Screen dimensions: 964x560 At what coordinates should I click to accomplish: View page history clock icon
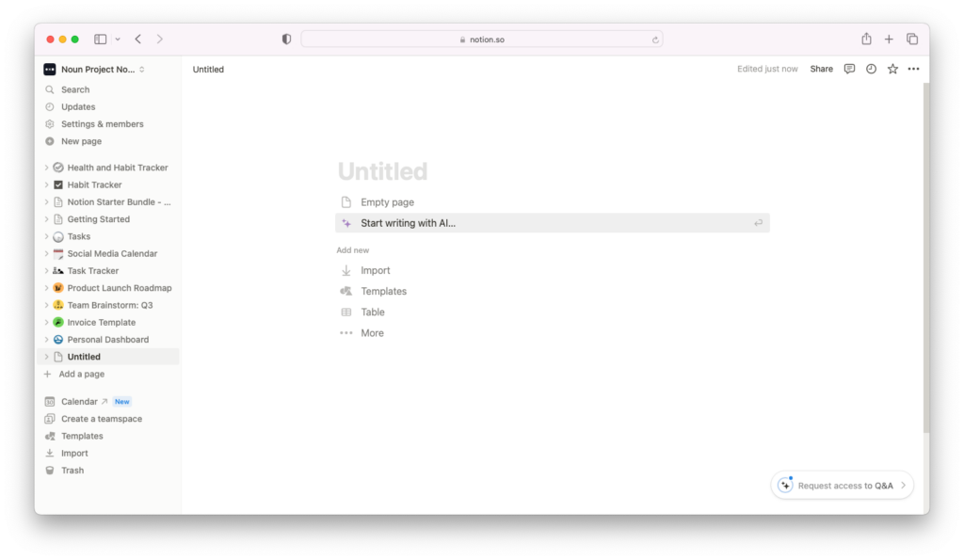click(x=871, y=69)
